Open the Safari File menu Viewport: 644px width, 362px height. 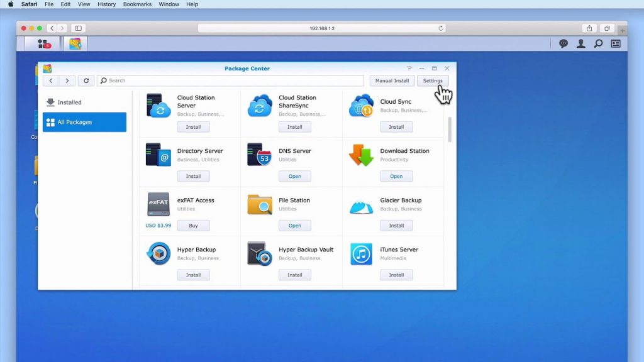pos(49,4)
